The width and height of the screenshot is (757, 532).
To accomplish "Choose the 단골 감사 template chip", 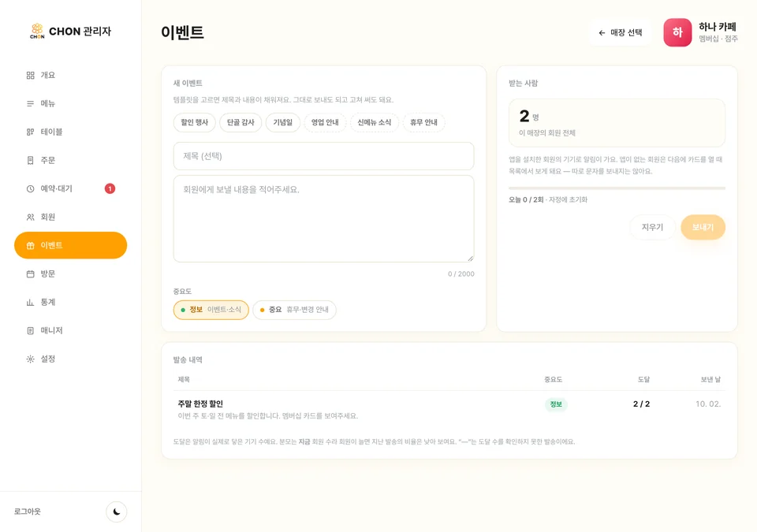I will coord(241,123).
